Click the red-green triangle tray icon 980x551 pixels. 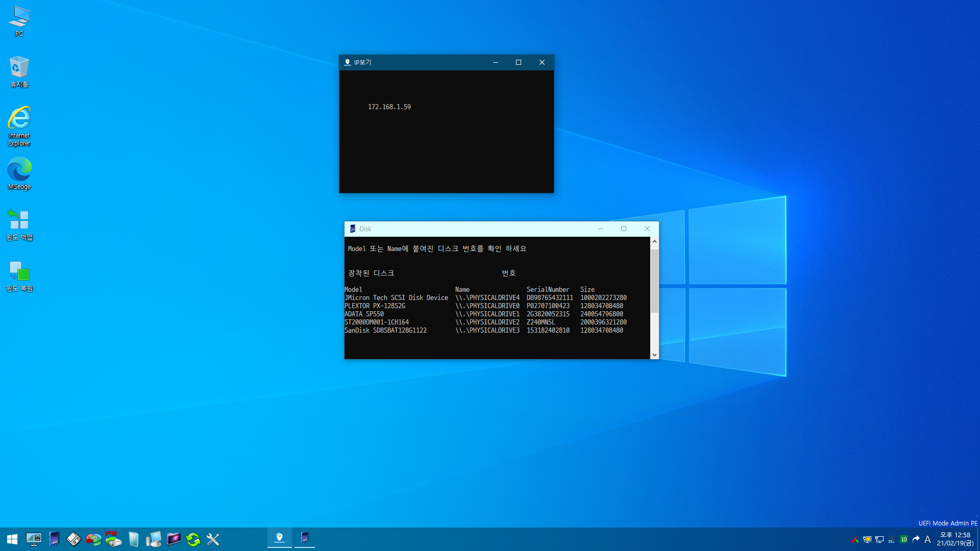click(x=855, y=539)
